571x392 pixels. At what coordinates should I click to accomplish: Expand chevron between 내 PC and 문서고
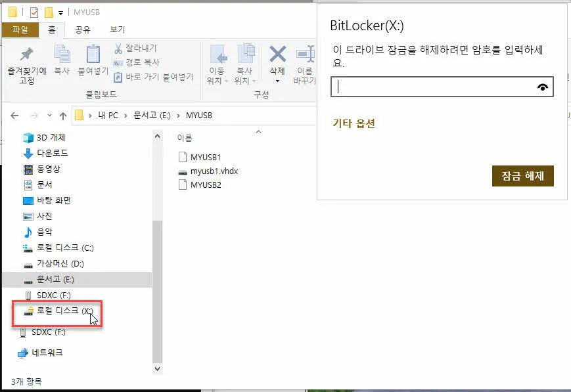click(126, 116)
